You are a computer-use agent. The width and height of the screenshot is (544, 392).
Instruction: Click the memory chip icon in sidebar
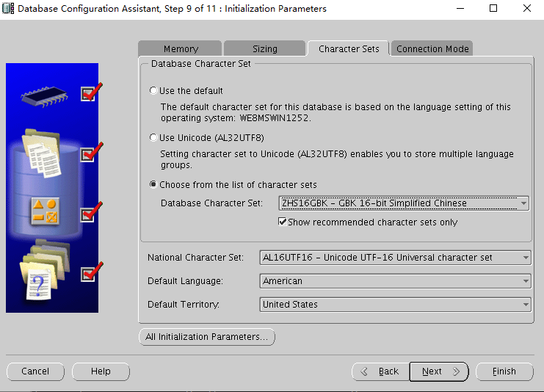[x=44, y=95]
